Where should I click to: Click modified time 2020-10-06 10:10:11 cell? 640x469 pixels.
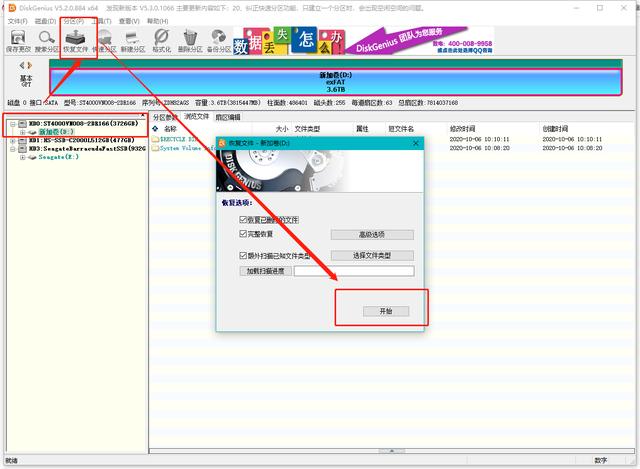[x=480, y=139]
